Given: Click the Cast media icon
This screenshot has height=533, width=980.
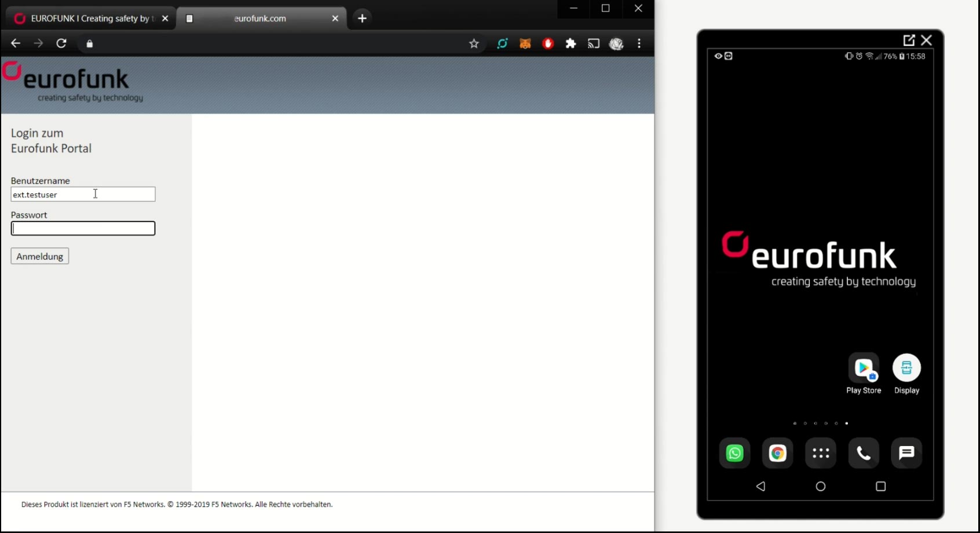Looking at the screenshot, I should (x=594, y=43).
